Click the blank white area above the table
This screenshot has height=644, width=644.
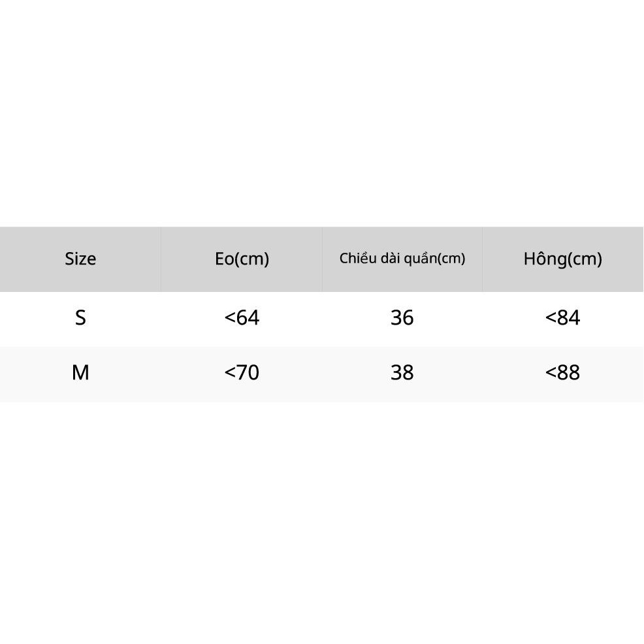pyautogui.click(x=322, y=111)
